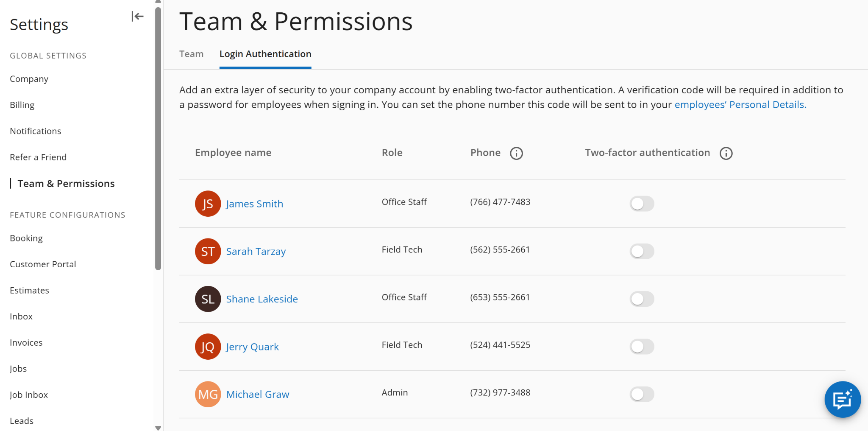868x431 pixels.
Task: Click the GLOBAL SETTINGS section label
Action: point(48,56)
